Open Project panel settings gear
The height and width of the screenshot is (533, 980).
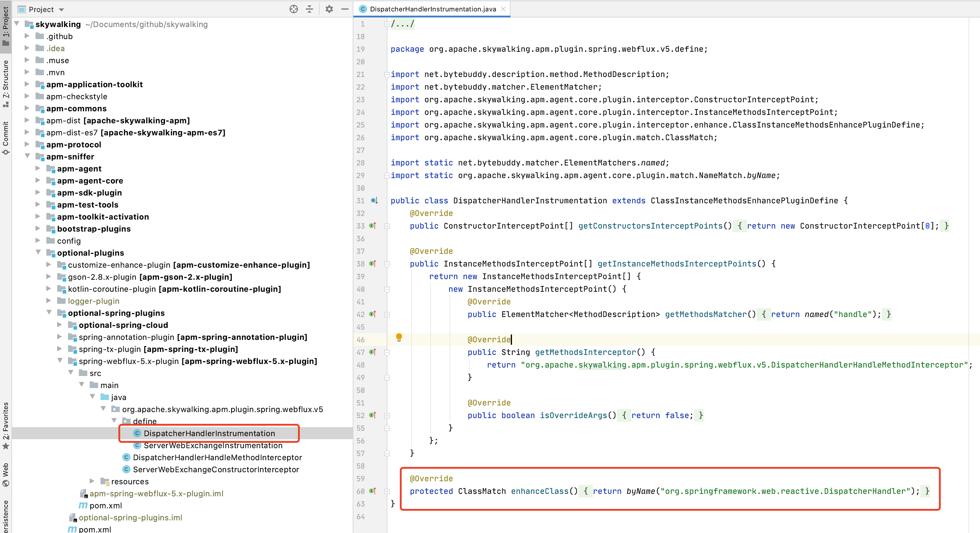pos(329,9)
